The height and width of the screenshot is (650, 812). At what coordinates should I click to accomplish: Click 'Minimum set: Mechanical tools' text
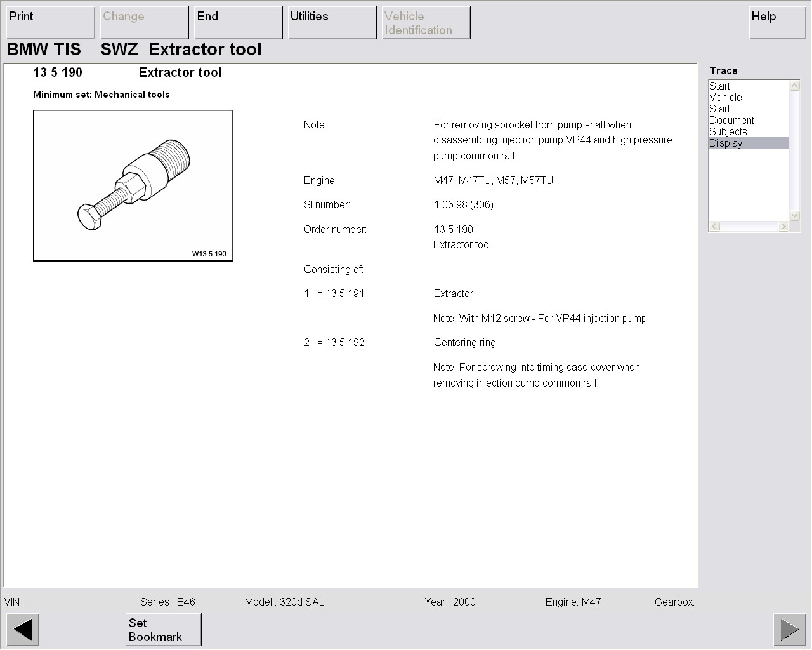pos(101,95)
